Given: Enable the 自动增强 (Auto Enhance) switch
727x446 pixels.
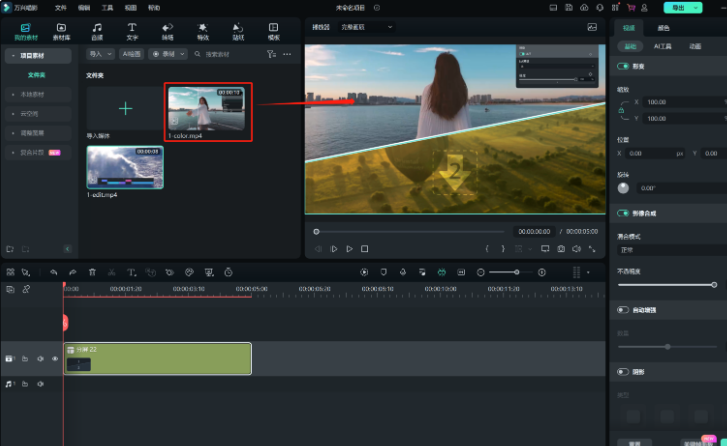Looking at the screenshot, I should (x=623, y=311).
